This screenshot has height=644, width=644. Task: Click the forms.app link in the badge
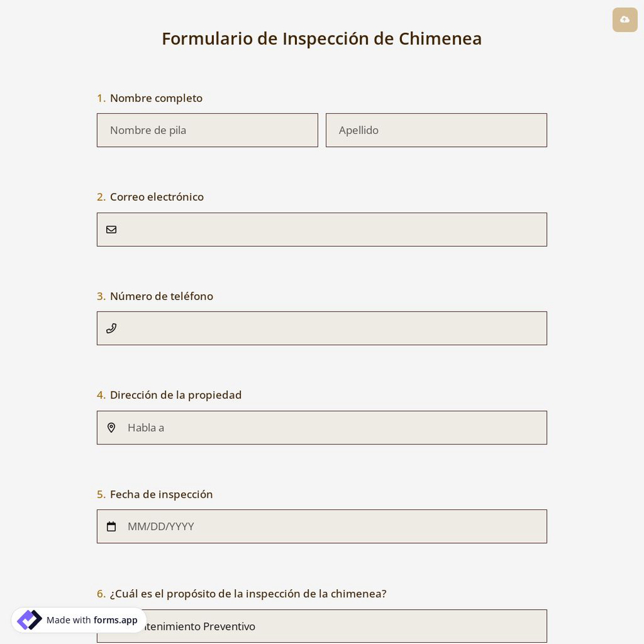point(115,620)
